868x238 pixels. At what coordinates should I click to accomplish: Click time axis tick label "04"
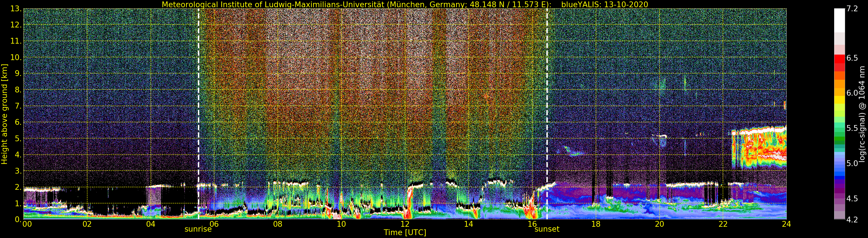[x=151, y=224]
